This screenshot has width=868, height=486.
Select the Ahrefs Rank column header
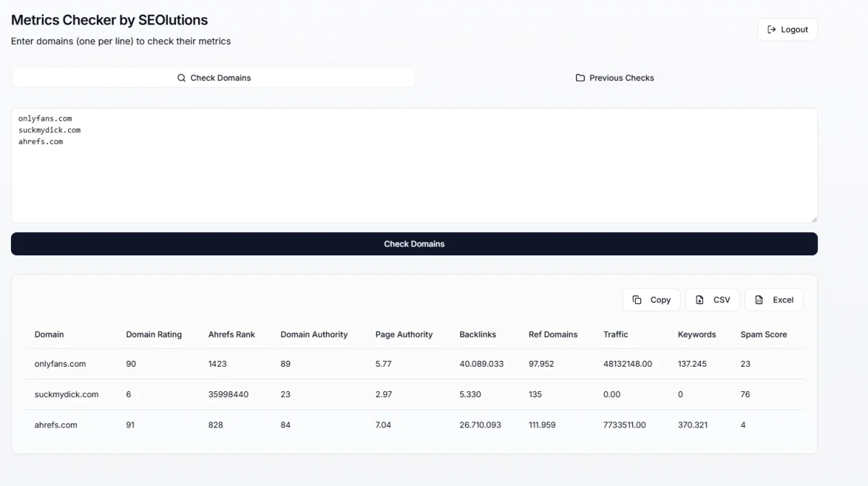(231, 335)
